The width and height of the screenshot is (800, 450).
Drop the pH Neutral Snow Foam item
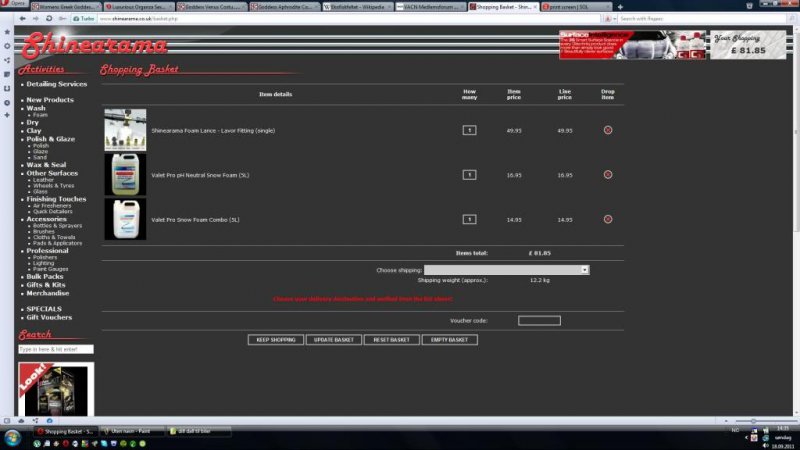coord(608,175)
